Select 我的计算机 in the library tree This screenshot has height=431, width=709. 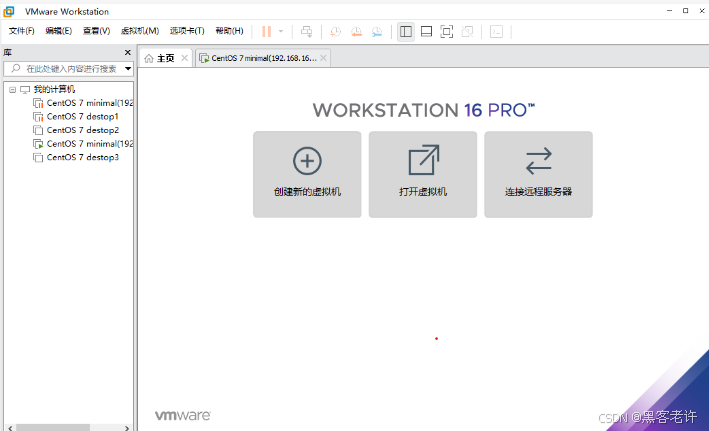(x=54, y=90)
